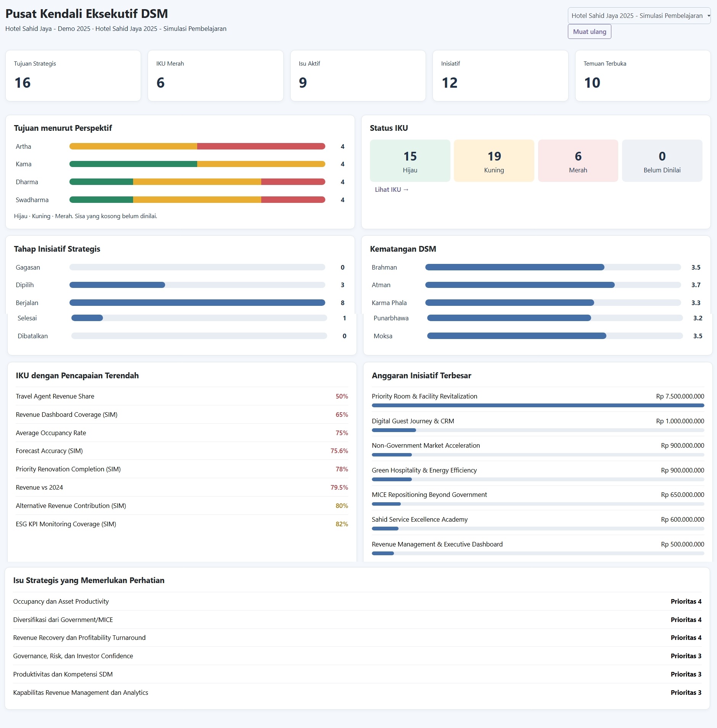Click the Berjalan initiative stage bar
The image size is (717, 728).
[197, 303]
